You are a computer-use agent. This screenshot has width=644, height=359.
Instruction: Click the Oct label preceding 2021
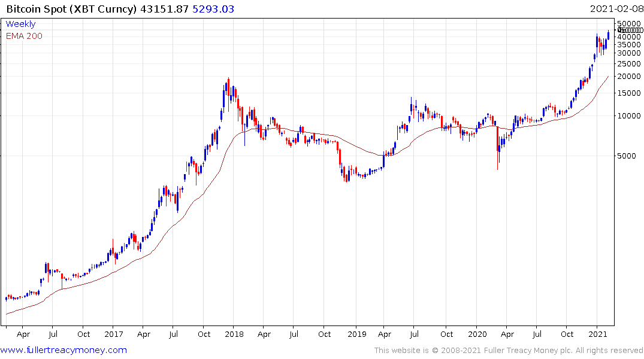567,334
